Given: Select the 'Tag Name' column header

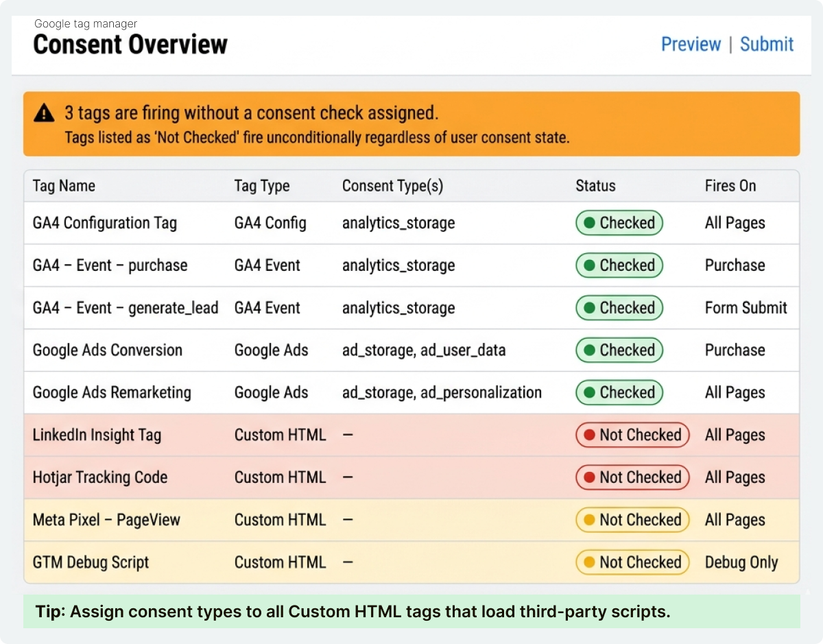Looking at the screenshot, I should tap(64, 186).
